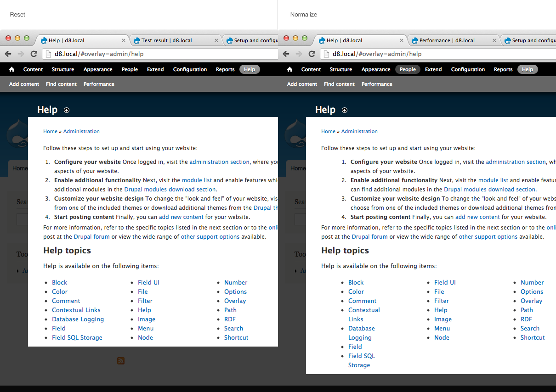The image size is (556, 392).
Task: Click the home icon in the right admin toolbar
Action: 289,69
